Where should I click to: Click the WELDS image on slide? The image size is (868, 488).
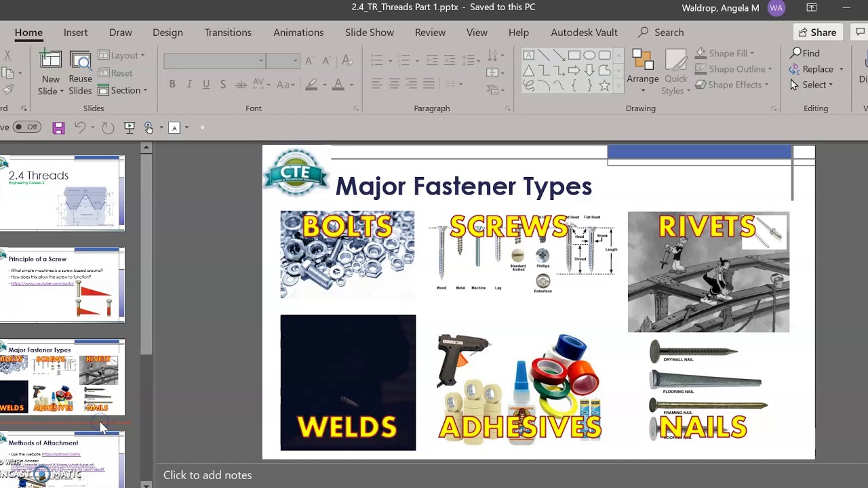tap(348, 382)
